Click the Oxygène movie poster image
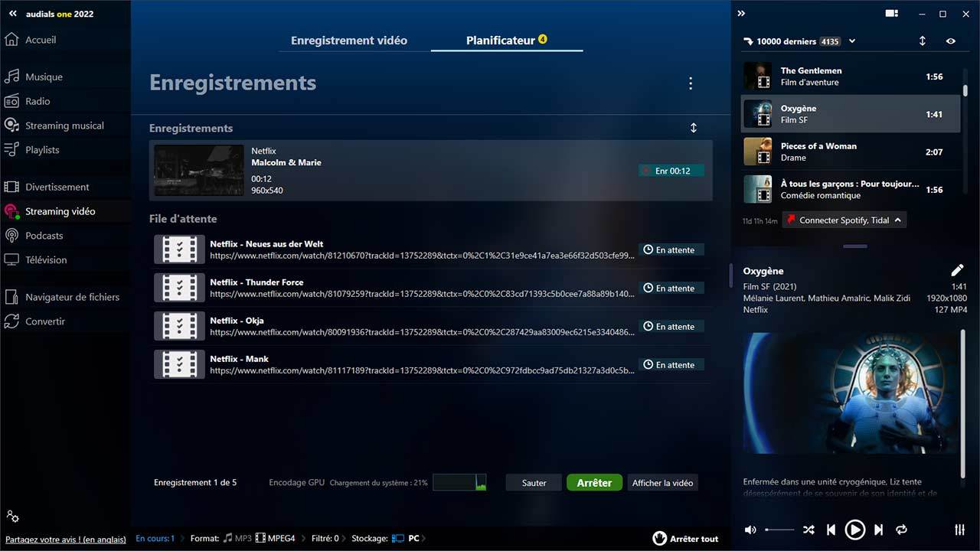The width and height of the screenshot is (980, 551). pyautogui.click(x=849, y=393)
